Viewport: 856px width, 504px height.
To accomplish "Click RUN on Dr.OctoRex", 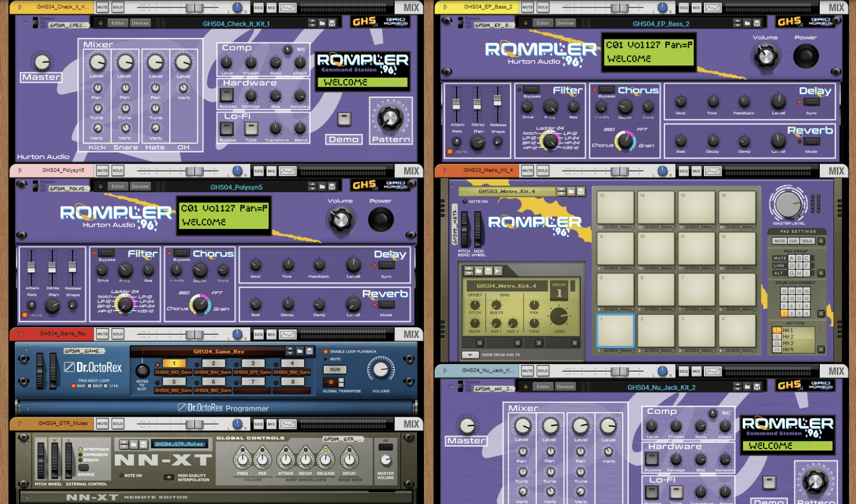I will (335, 369).
